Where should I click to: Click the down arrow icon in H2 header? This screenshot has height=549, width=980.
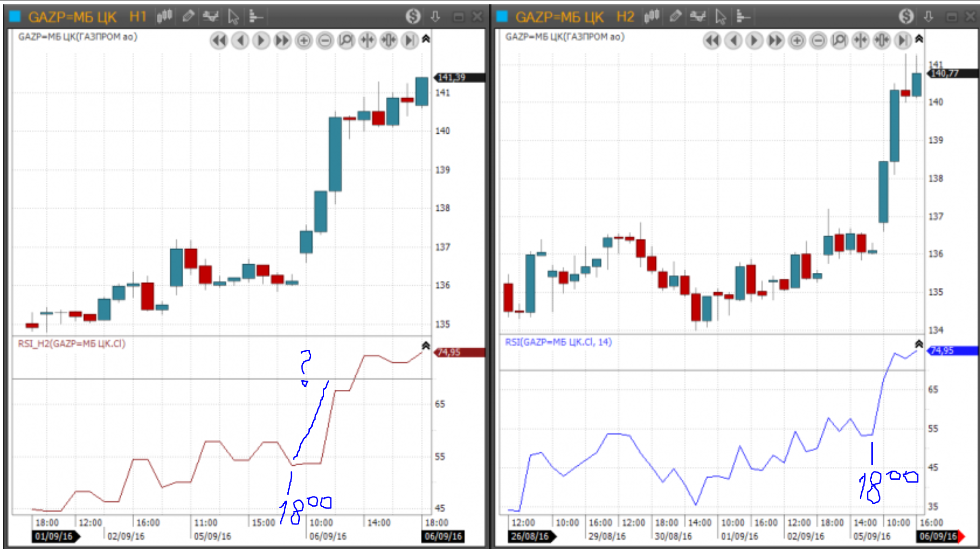[929, 17]
